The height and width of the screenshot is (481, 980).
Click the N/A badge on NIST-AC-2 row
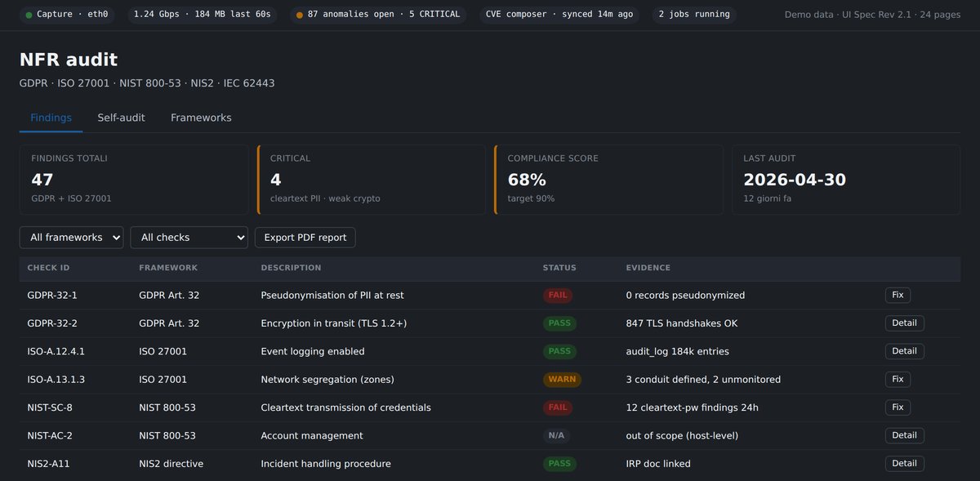coord(556,435)
